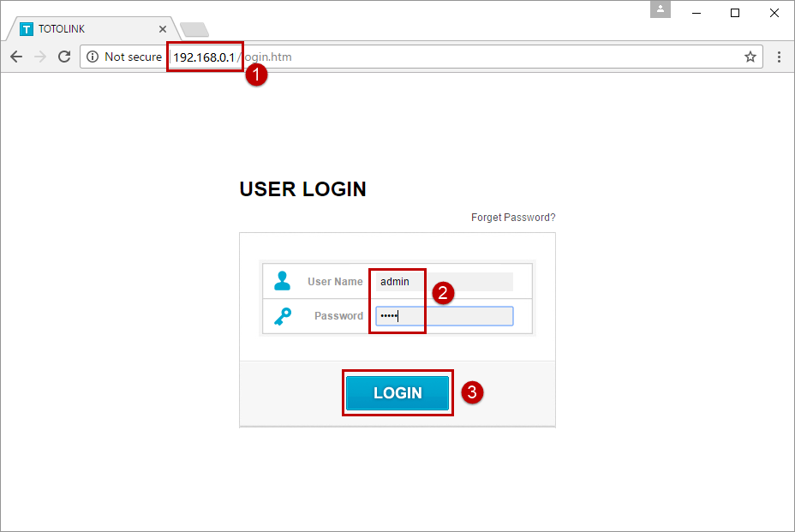Click the browser Back arrow

pos(16,57)
